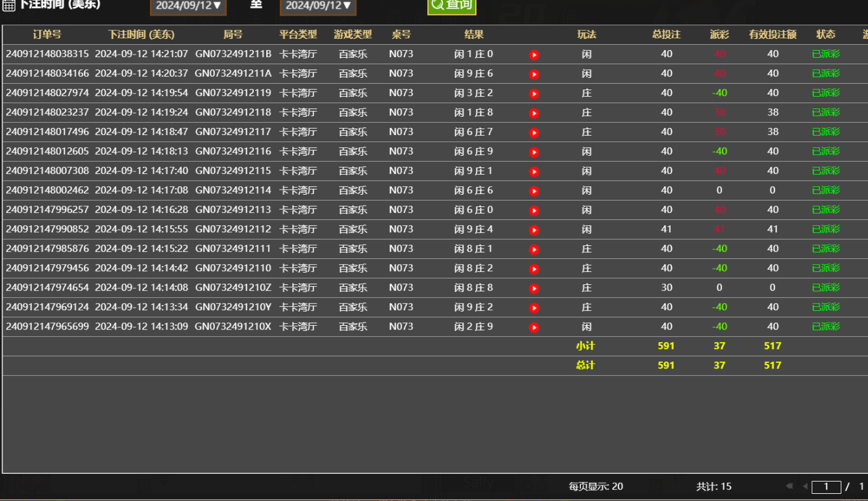
Task: Go to previous page arrow
Action: tap(805, 486)
